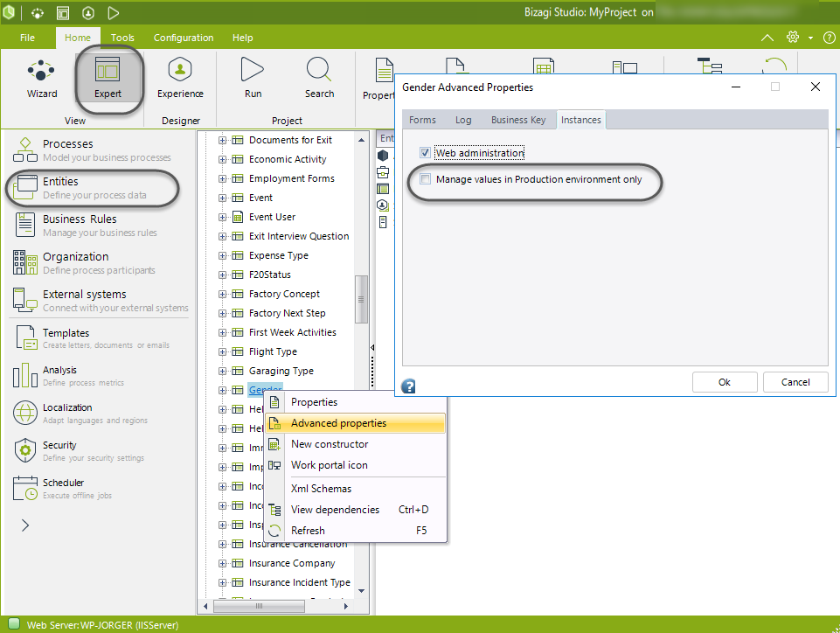The width and height of the screenshot is (840, 633).
Task: Switch to the Forms tab
Action: tap(422, 120)
